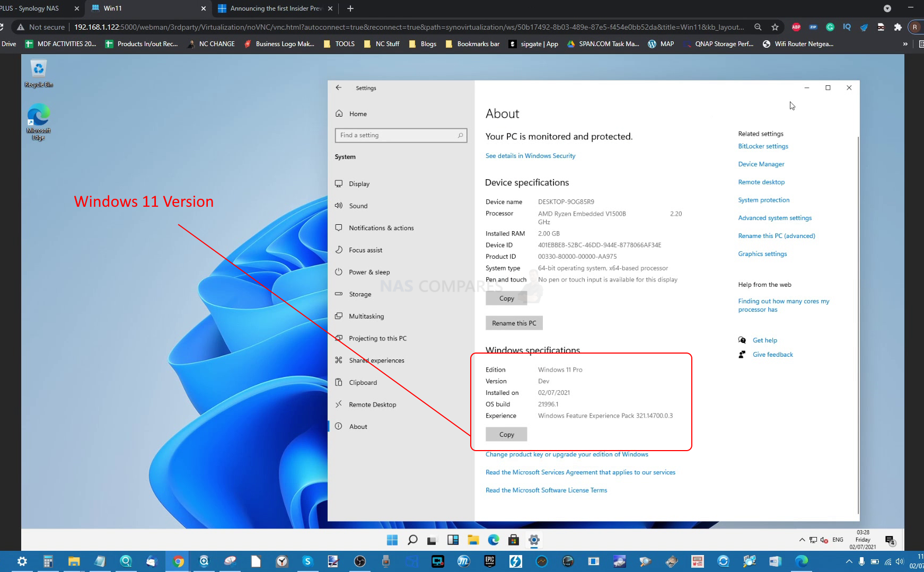Screen dimensions: 924x572
Task: Open Task View on Windows 11 taskbar
Action: click(x=433, y=540)
